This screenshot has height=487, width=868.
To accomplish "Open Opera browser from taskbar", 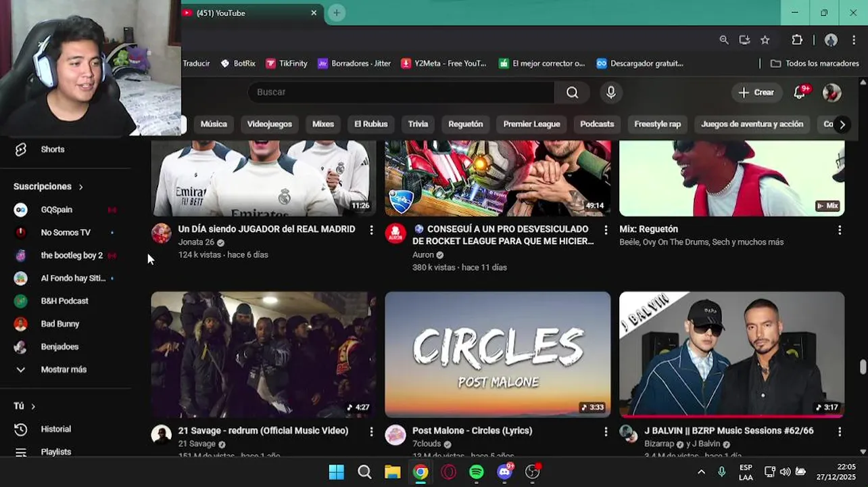I will pyautogui.click(x=449, y=472).
